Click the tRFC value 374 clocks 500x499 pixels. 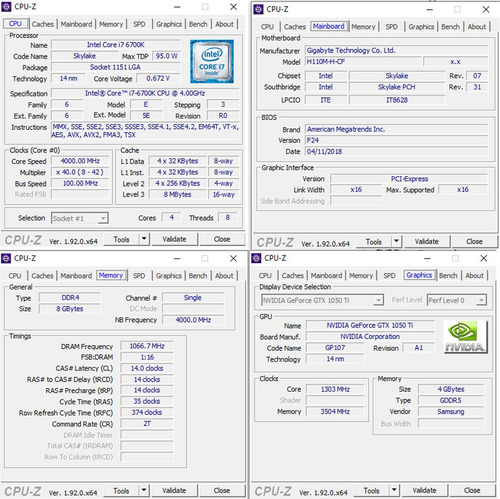(147, 412)
